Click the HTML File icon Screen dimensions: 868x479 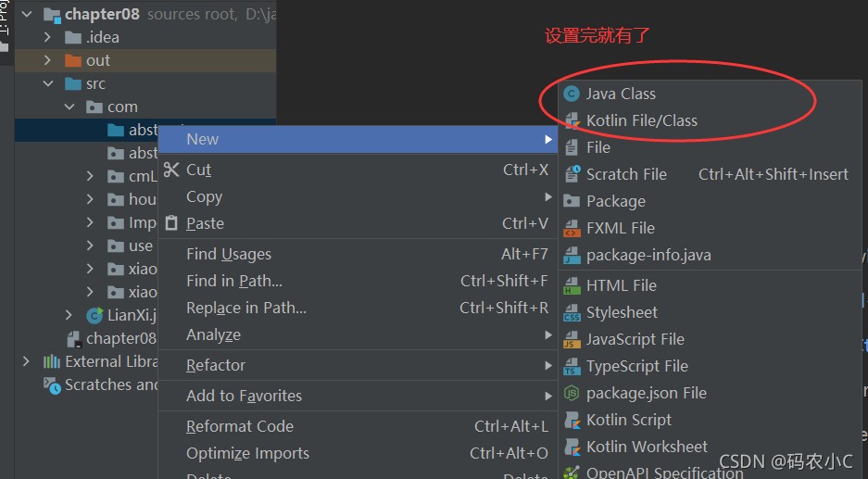pyautogui.click(x=572, y=285)
